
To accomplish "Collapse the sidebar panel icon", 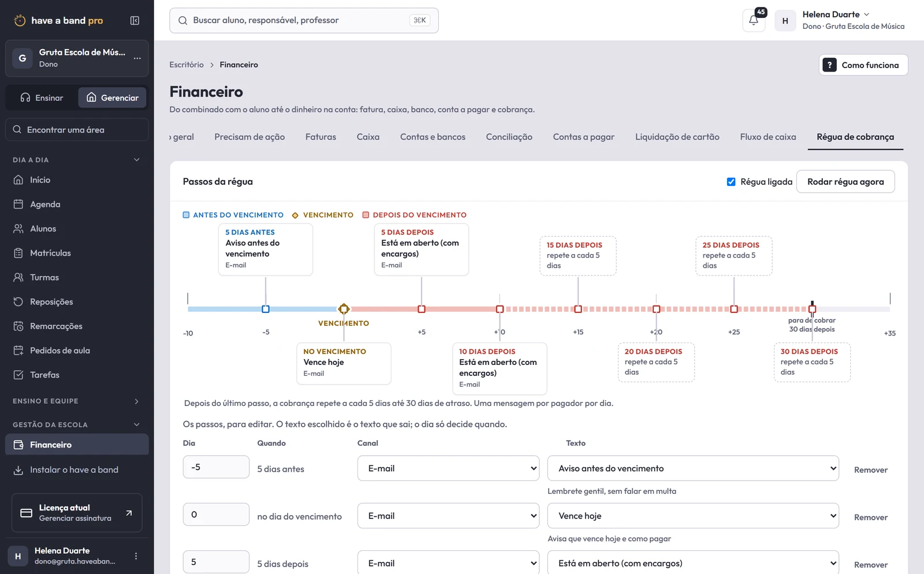I will [x=135, y=21].
